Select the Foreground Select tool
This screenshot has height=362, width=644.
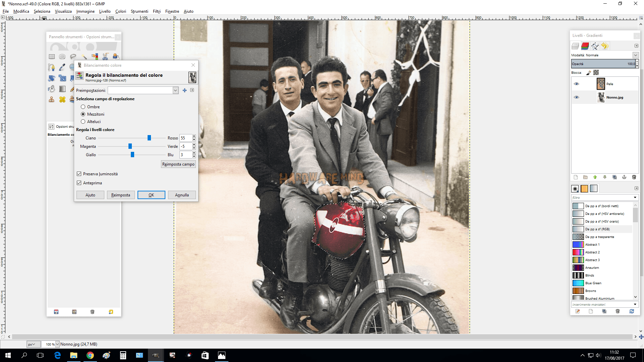116,57
